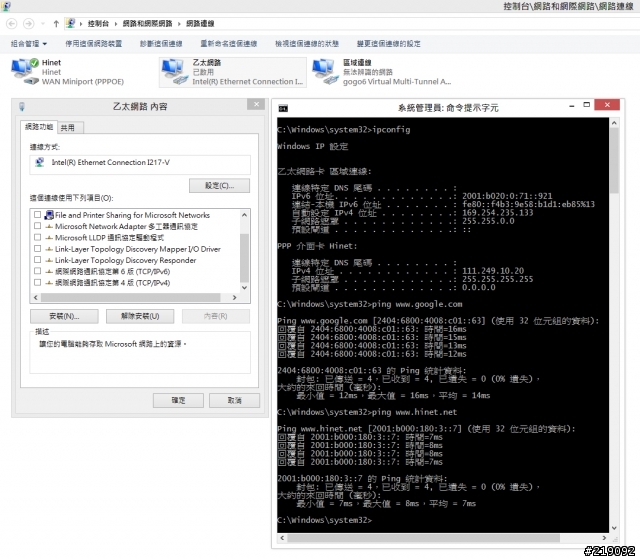Select the 乙太網路 adapter icon
This screenshot has width=640, height=559.
tap(176, 72)
